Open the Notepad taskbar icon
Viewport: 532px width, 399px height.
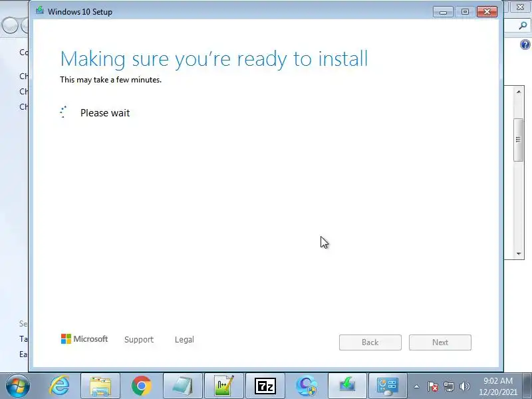(182, 386)
